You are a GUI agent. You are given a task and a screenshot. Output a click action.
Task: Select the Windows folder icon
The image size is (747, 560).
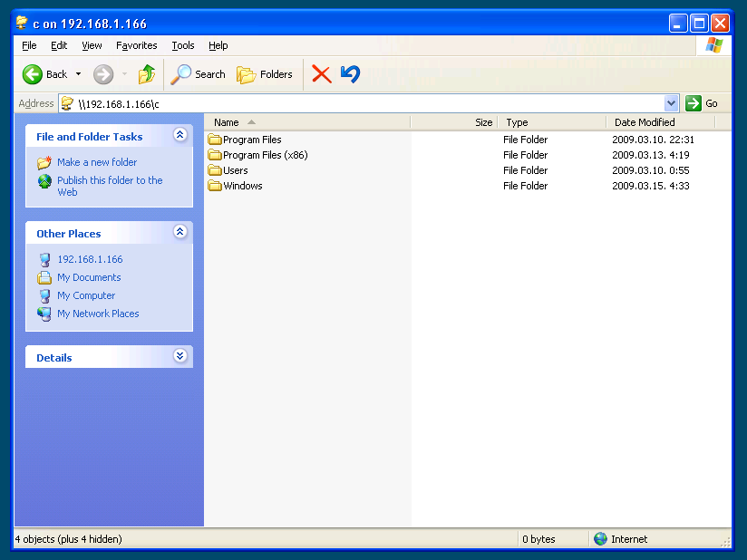215,186
